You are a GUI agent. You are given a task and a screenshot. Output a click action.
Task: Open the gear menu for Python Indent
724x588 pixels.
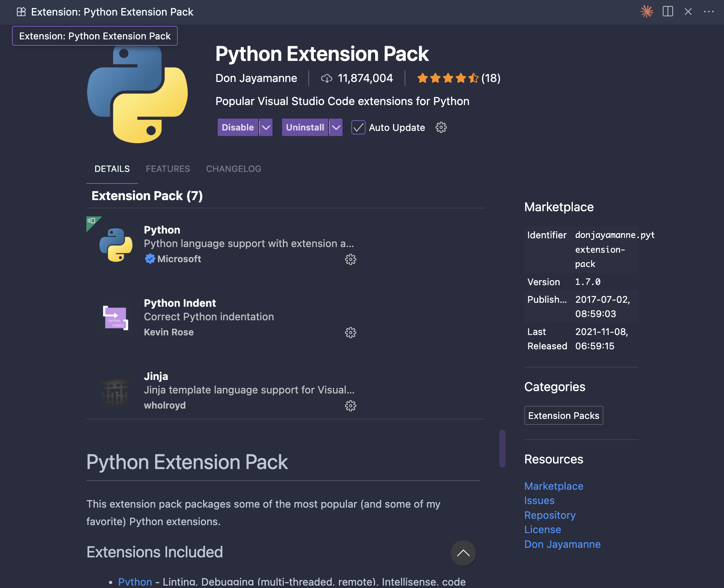350,333
